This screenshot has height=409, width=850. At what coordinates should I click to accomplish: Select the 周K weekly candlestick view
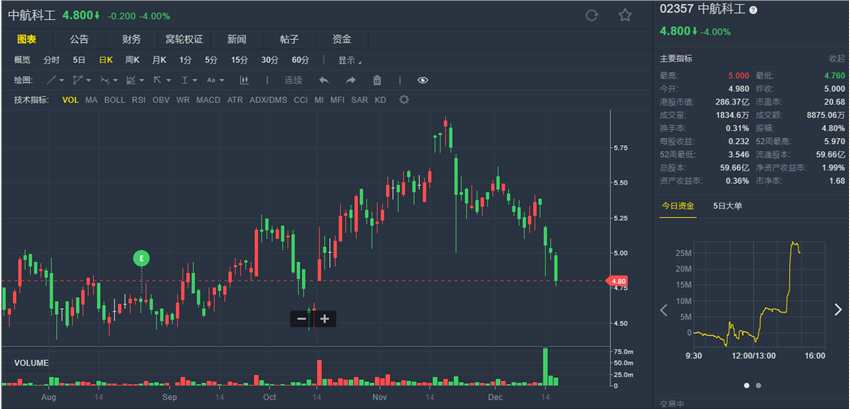pyautogui.click(x=132, y=60)
